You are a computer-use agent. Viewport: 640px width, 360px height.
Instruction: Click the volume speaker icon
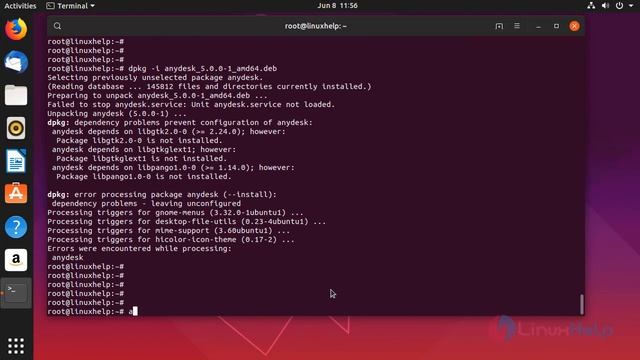coord(605,6)
